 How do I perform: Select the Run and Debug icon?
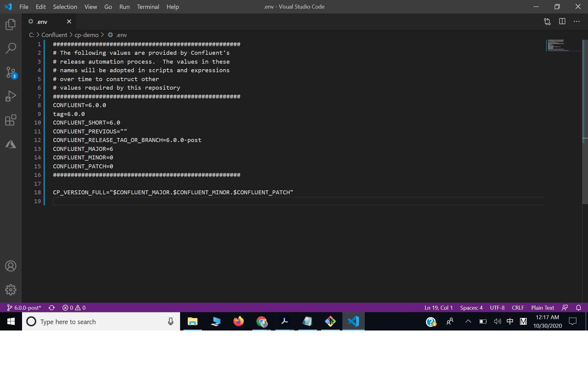pyautogui.click(x=11, y=96)
